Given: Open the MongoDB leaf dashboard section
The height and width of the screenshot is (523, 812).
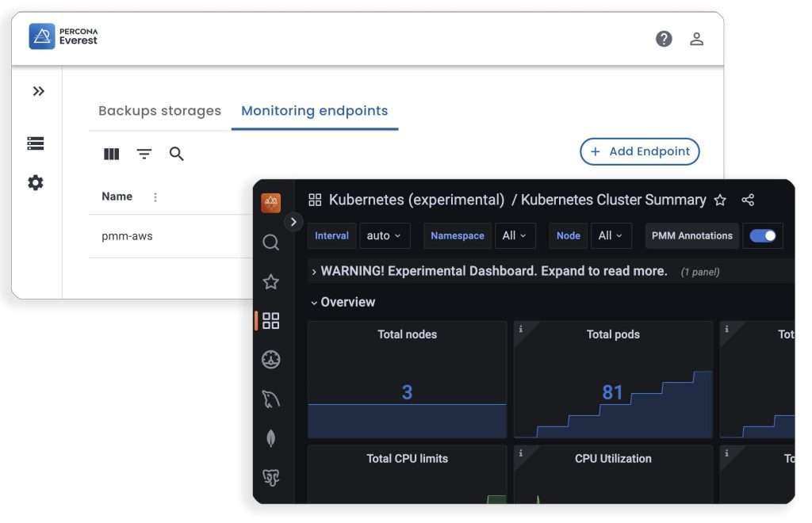Looking at the screenshot, I should tap(271, 438).
